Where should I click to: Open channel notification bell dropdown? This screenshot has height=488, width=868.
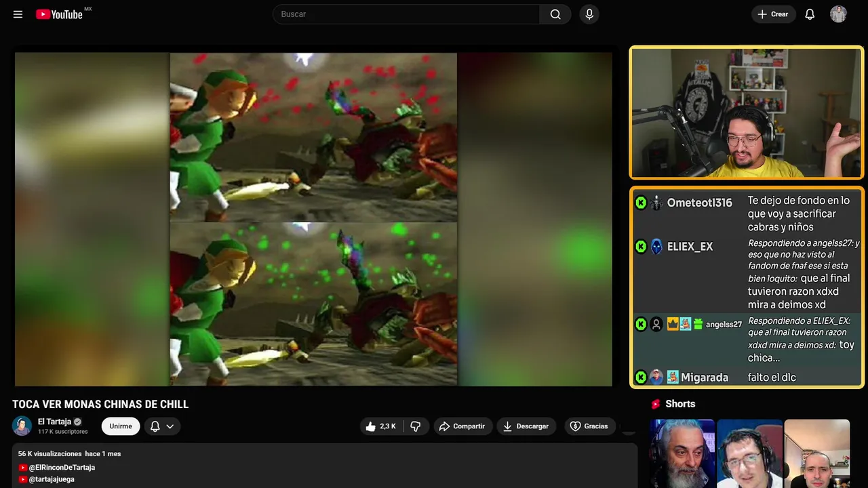point(162,426)
